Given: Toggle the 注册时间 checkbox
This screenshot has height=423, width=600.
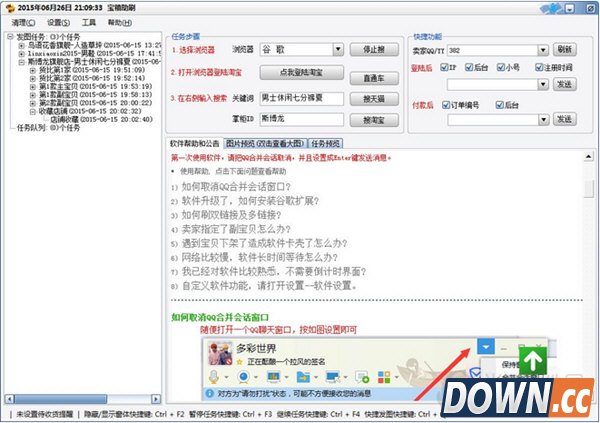Looking at the screenshot, I should click(539, 67).
